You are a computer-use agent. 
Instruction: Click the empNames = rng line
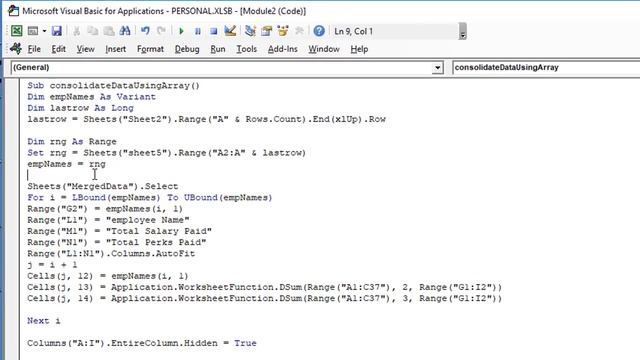tap(67, 164)
